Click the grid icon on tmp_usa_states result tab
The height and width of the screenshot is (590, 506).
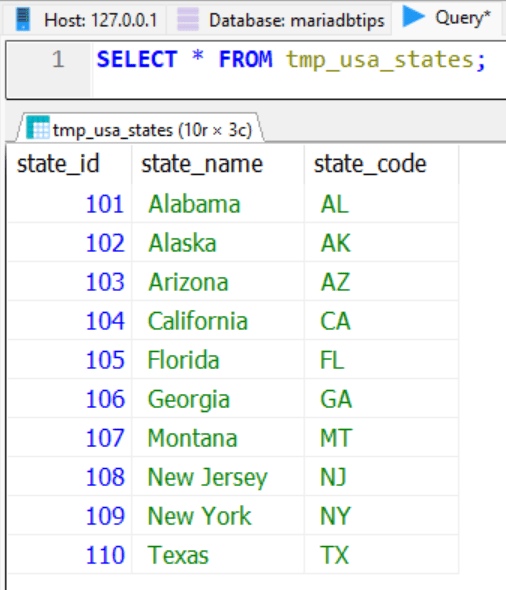pyautogui.click(x=38, y=128)
